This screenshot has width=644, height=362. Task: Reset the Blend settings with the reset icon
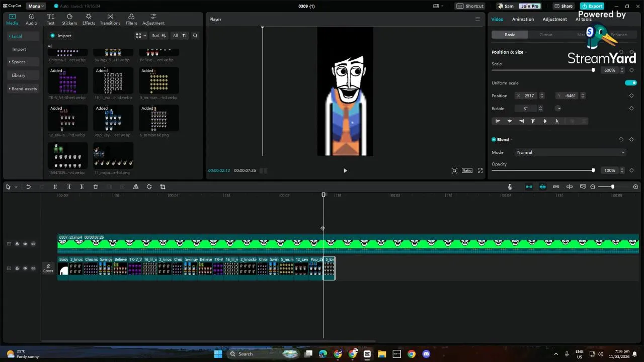[621, 140]
